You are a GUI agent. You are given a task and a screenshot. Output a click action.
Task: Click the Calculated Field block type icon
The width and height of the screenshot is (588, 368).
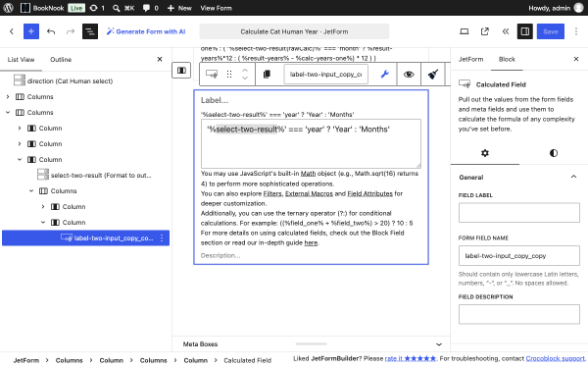pos(212,74)
